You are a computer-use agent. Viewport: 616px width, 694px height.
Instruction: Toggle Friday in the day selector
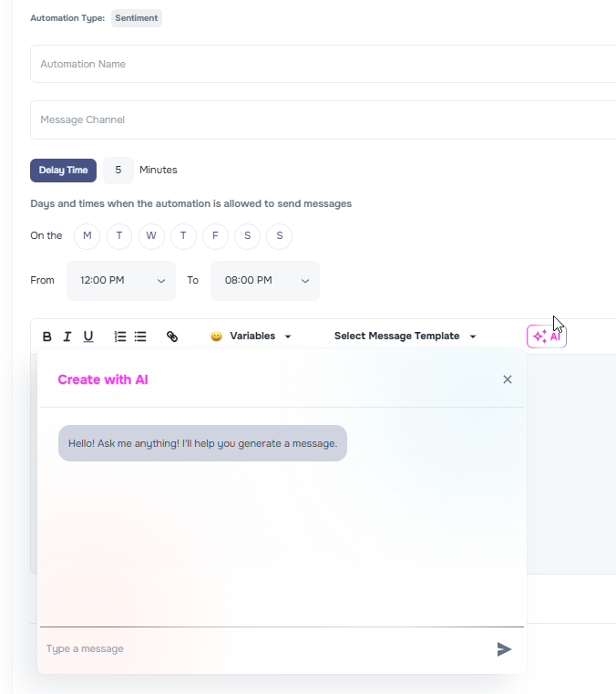pyautogui.click(x=215, y=236)
